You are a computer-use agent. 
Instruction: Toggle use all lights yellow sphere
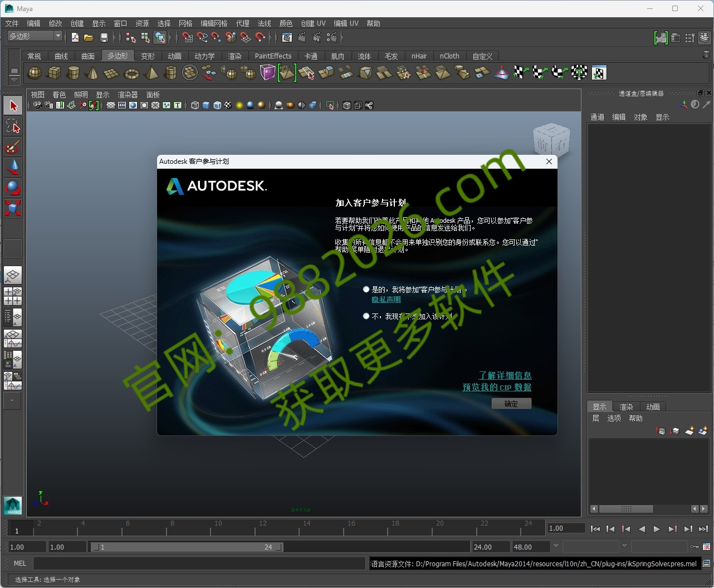pos(239,105)
